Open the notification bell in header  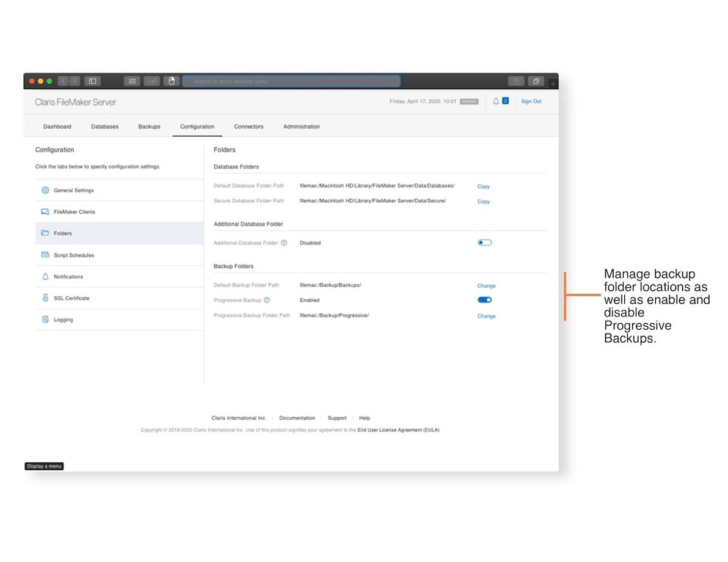pos(496,101)
